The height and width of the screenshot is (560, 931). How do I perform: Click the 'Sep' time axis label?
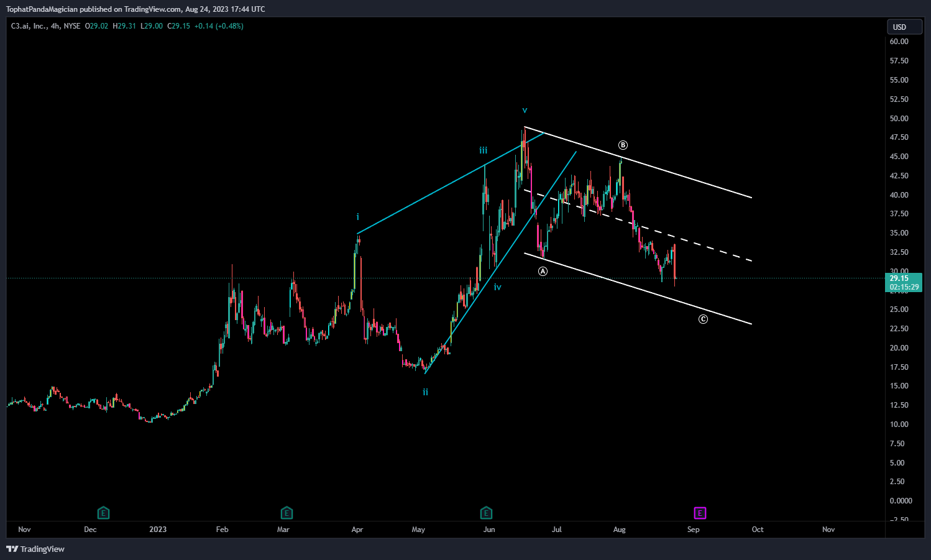[x=693, y=530]
